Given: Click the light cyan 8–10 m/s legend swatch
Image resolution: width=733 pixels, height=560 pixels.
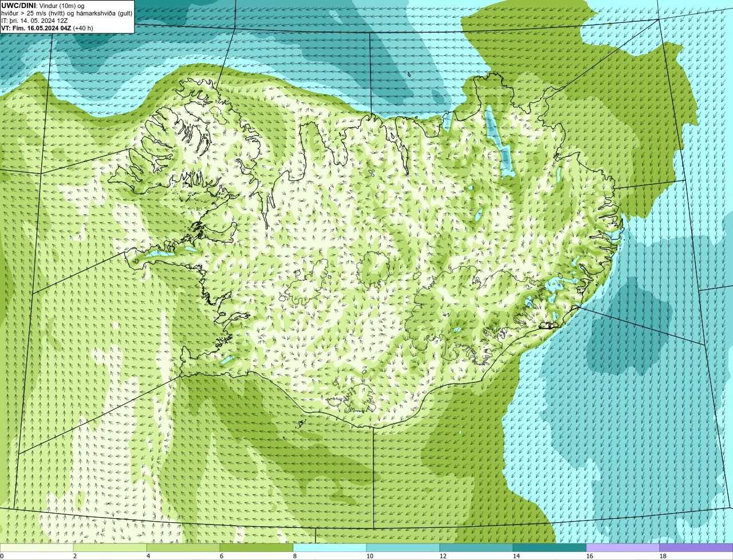Looking at the screenshot, I should coord(330,547).
